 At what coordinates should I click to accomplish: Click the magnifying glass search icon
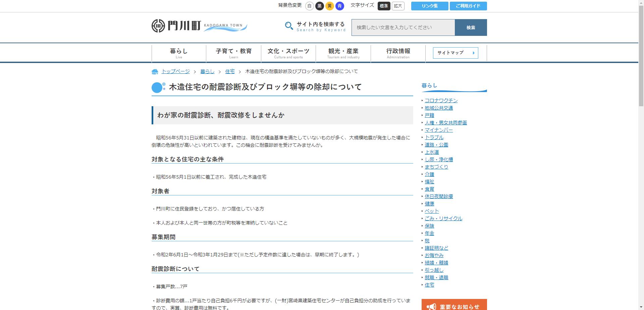(x=288, y=25)
